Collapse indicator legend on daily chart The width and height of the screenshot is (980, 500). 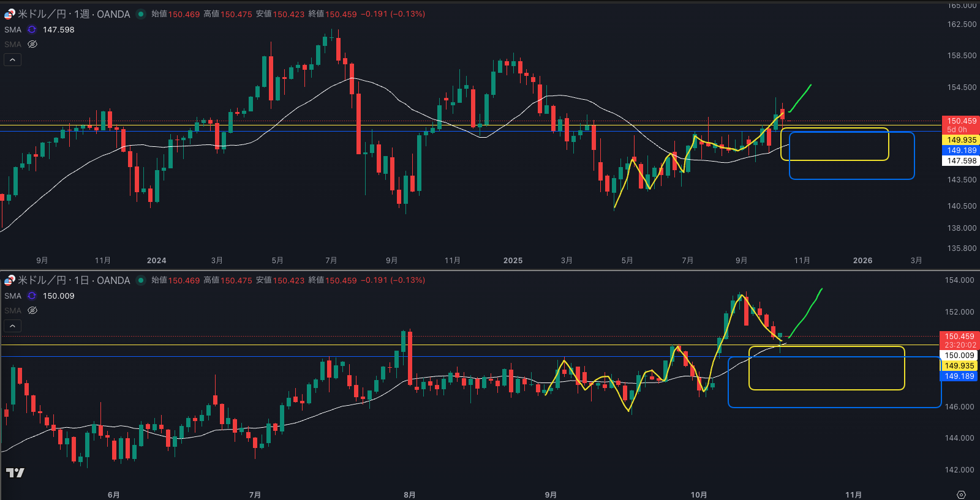[x=12, y=326]
